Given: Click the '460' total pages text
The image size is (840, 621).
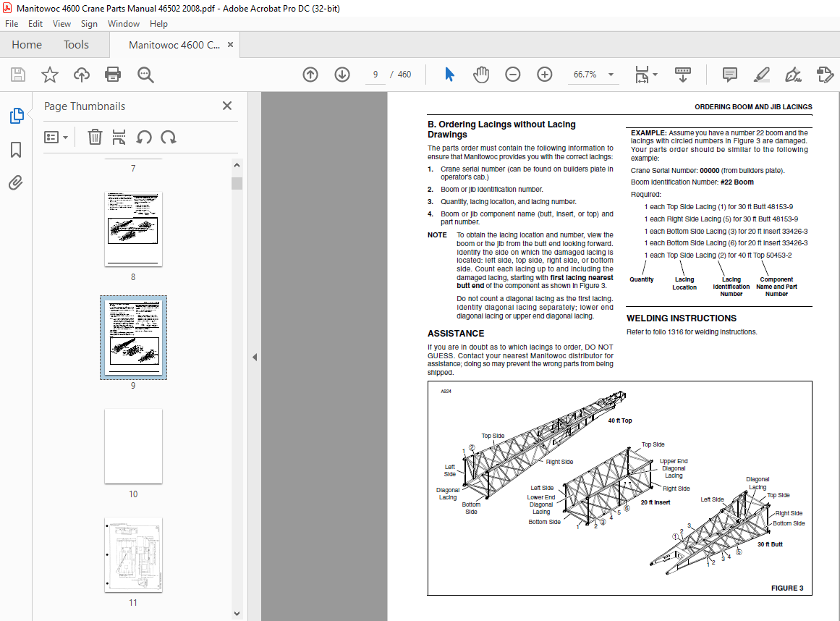Looking at the screenshot, I should tap(404, 75).
